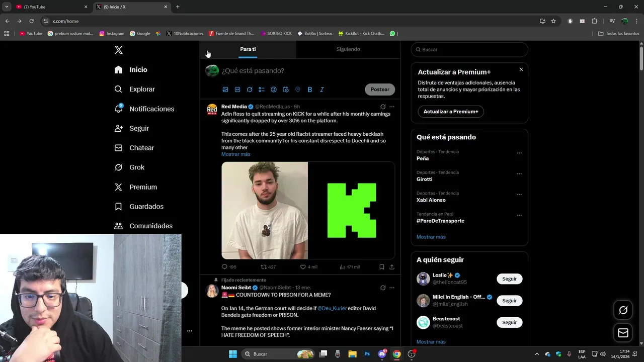Open Explorar in the left sidebar

click(x=134, y=89)
